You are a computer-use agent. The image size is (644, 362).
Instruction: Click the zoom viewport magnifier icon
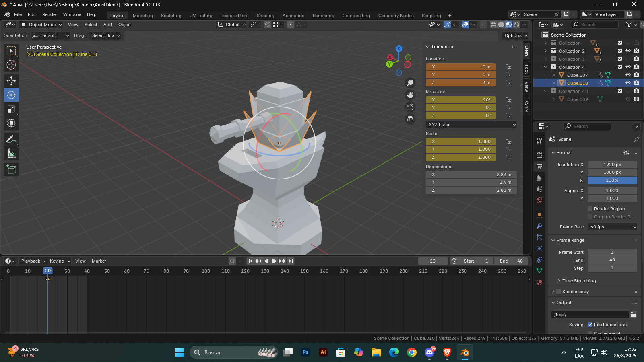point(410,83)
